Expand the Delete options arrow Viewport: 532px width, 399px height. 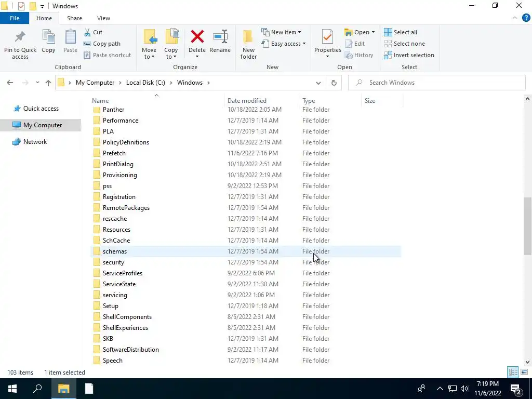pos(197,57)
